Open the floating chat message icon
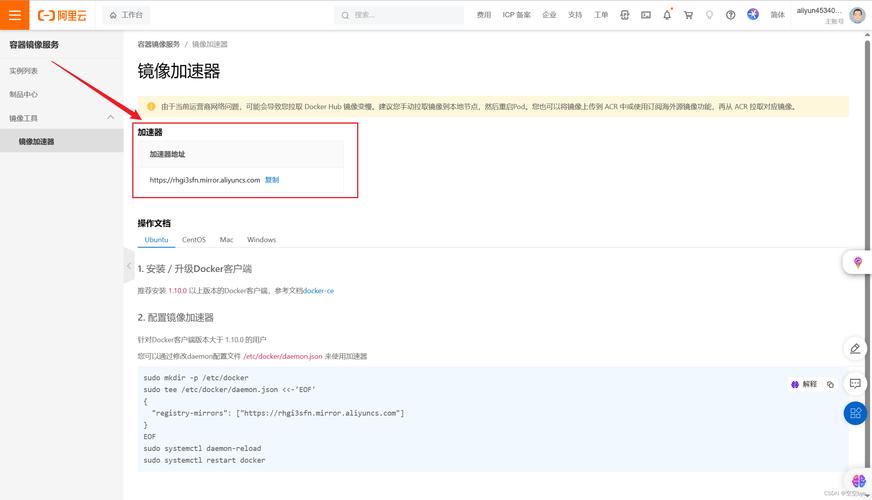The height and width of the screenshot is (500, 872). tap(855, 383)
